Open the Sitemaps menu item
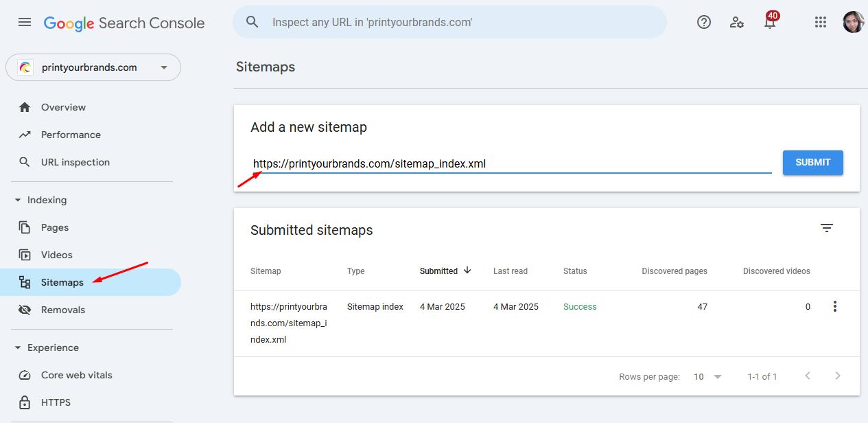 coord(91,282)
